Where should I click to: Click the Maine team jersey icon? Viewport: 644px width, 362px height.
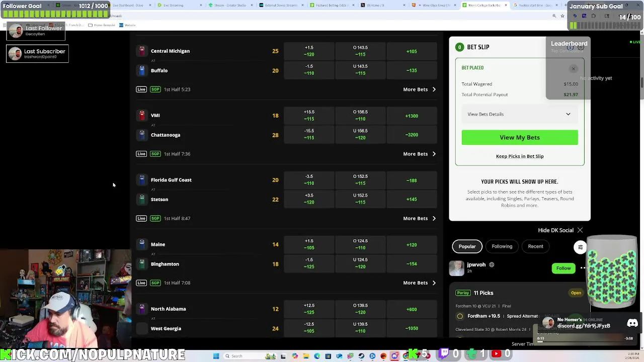[x=142, y=244]
